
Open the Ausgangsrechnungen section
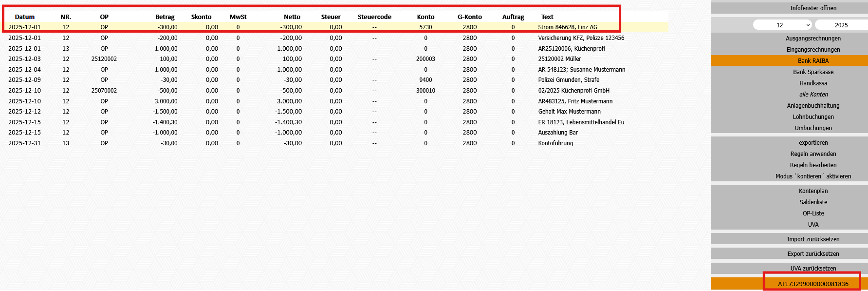tap(813, 39)
